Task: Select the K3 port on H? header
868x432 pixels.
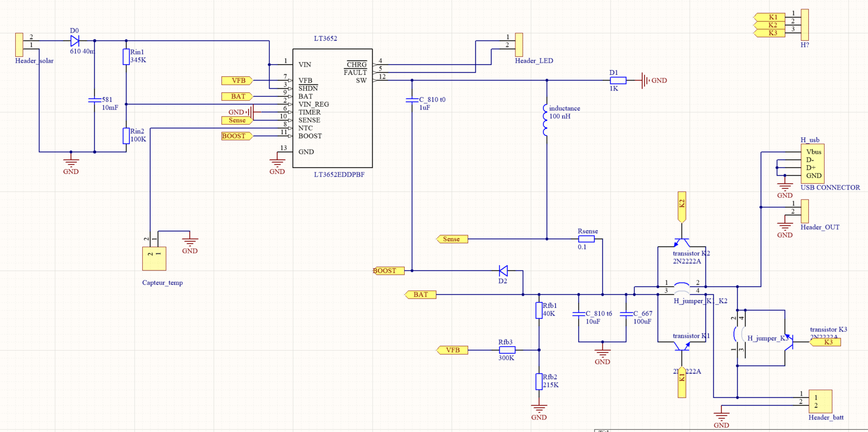Action: pyautogui.click(x=770, y=33)
